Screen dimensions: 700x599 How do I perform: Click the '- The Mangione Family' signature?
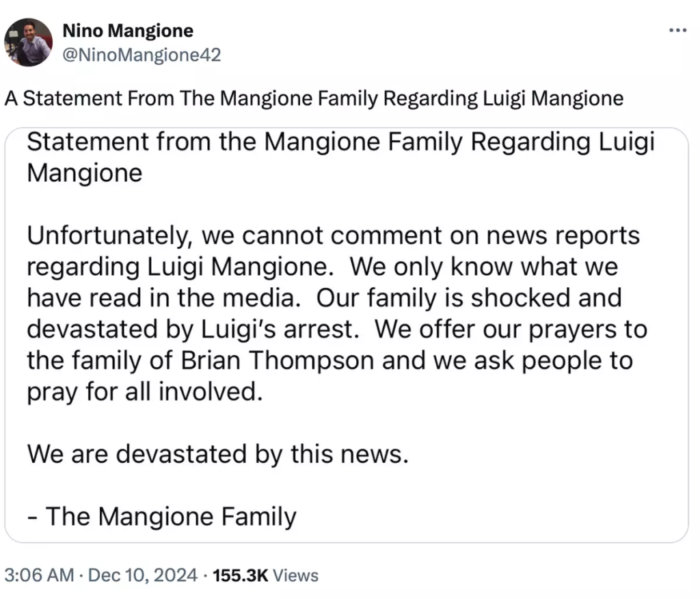161,516
